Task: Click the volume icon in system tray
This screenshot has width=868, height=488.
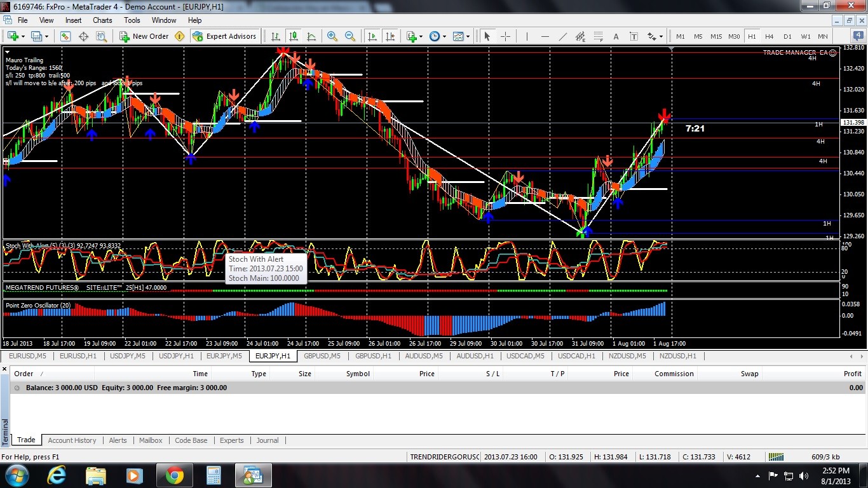Action: click(x=805, y=475)
